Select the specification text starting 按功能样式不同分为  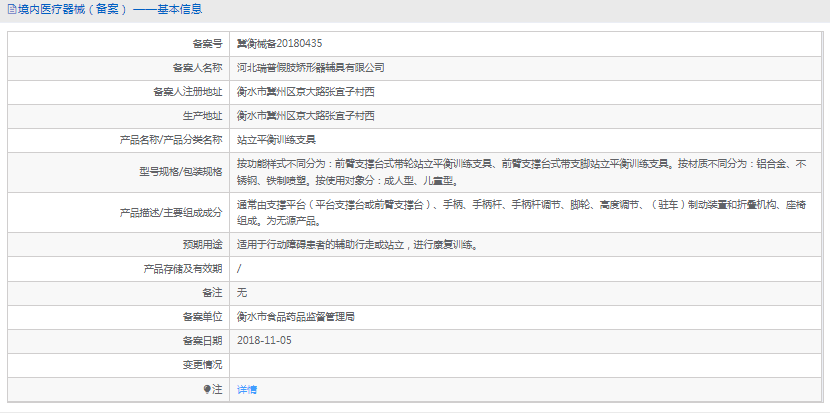pyautogui.click(x=521, y=172)
